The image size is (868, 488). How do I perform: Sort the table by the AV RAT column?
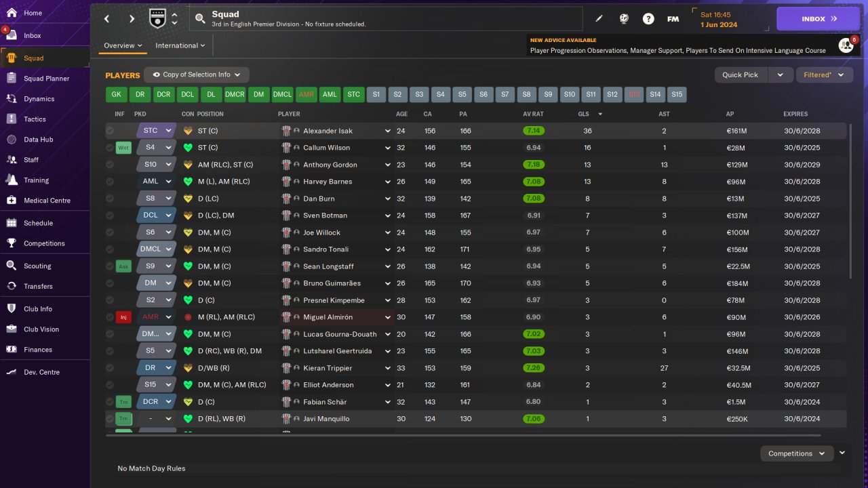point(533,114)
